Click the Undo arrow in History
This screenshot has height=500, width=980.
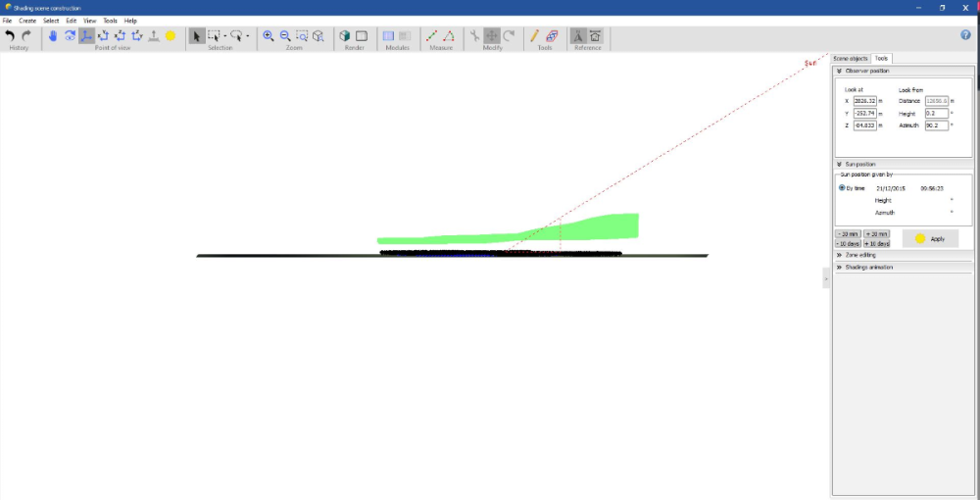[10, 35]
